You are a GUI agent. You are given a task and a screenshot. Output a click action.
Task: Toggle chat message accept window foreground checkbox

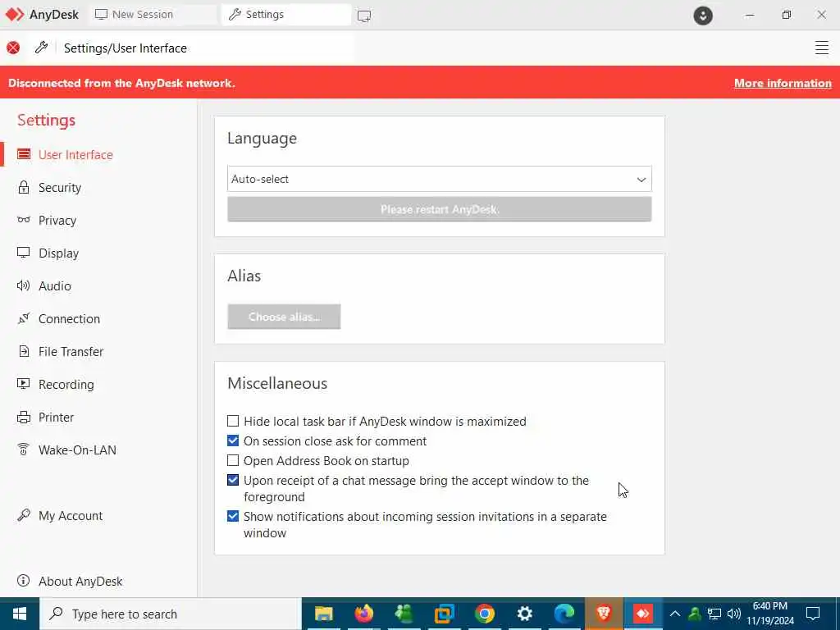233,480
